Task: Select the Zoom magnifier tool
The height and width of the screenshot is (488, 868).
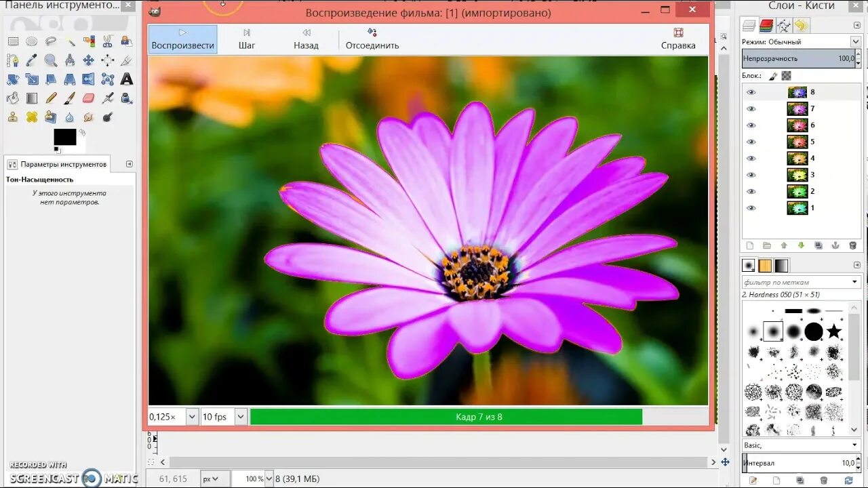Action: 51,60
